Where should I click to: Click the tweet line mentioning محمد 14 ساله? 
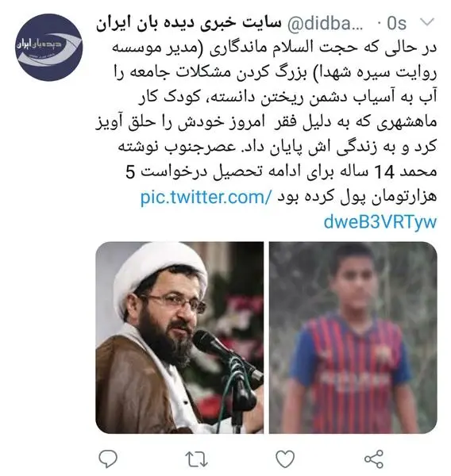(x=281, y=172)
